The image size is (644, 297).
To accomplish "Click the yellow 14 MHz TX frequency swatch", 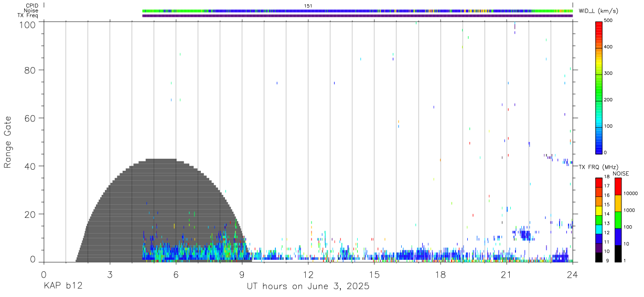I will 599,211.
